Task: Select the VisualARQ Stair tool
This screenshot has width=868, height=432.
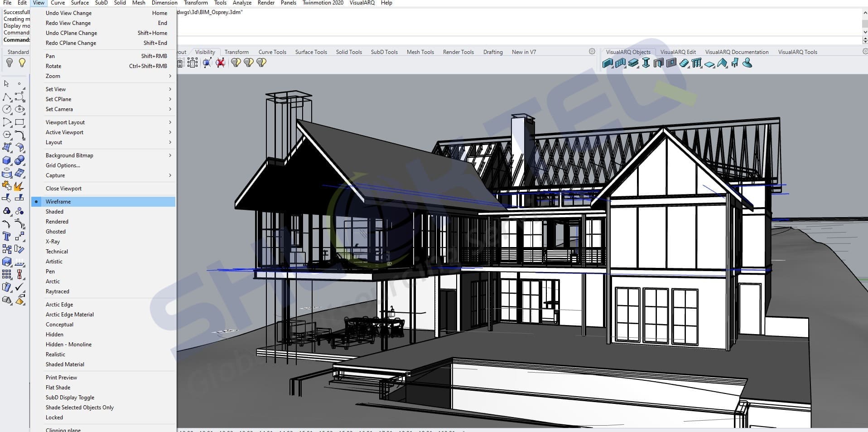Action: tap(684, 63)
